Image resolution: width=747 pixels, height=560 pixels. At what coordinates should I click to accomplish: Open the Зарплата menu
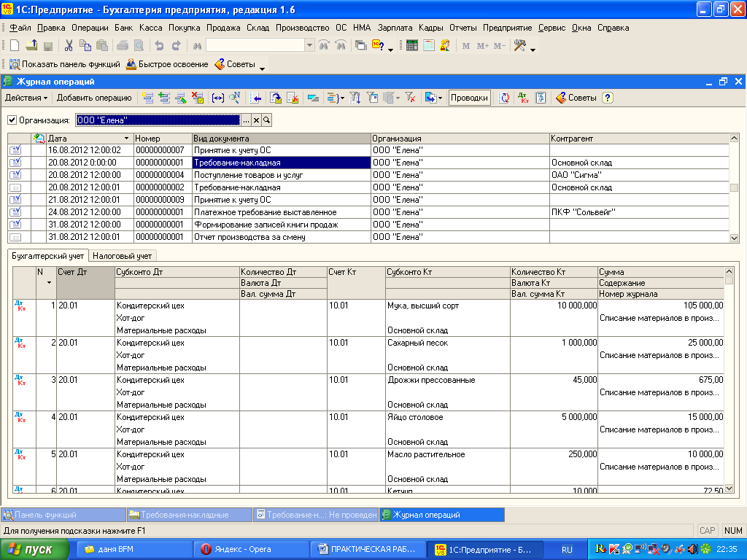click(395, 28)
